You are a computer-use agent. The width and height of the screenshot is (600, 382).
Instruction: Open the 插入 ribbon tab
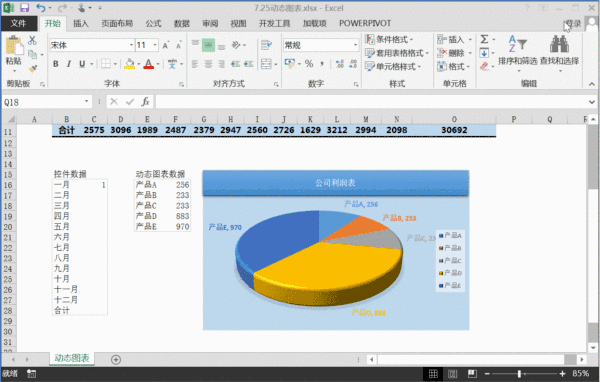coord(81,23)
